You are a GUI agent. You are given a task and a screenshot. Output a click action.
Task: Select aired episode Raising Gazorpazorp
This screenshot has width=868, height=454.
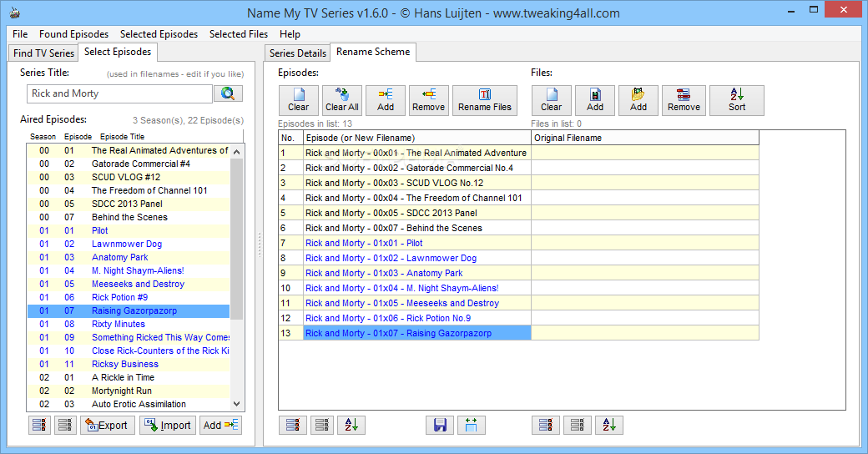129,310
